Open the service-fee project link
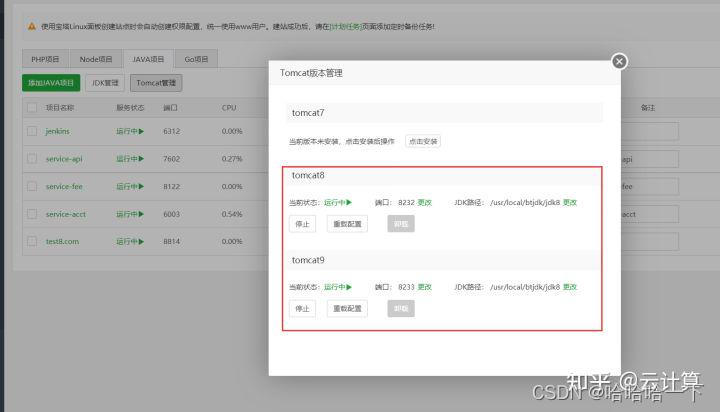The image size is (720, 412). (64, 186)
